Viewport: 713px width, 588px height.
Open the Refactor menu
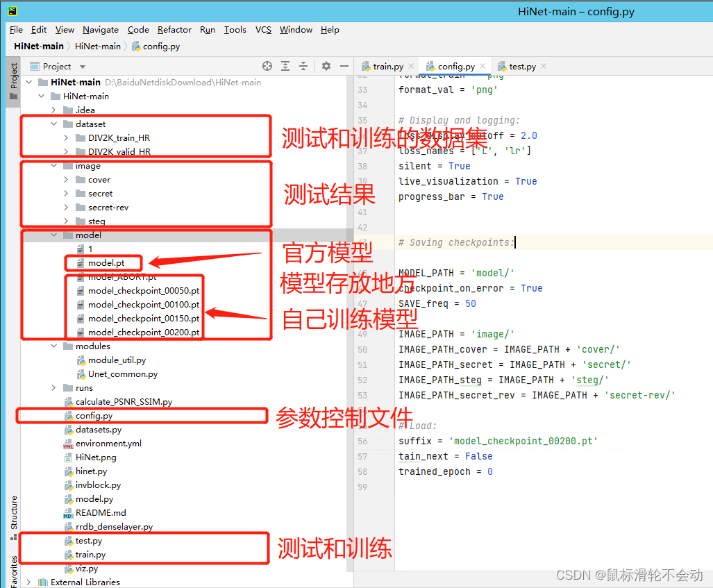point(175,30)
